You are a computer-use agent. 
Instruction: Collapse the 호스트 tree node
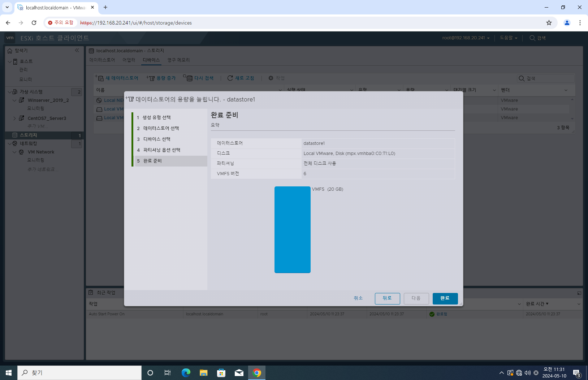click(x=10, y=61)
